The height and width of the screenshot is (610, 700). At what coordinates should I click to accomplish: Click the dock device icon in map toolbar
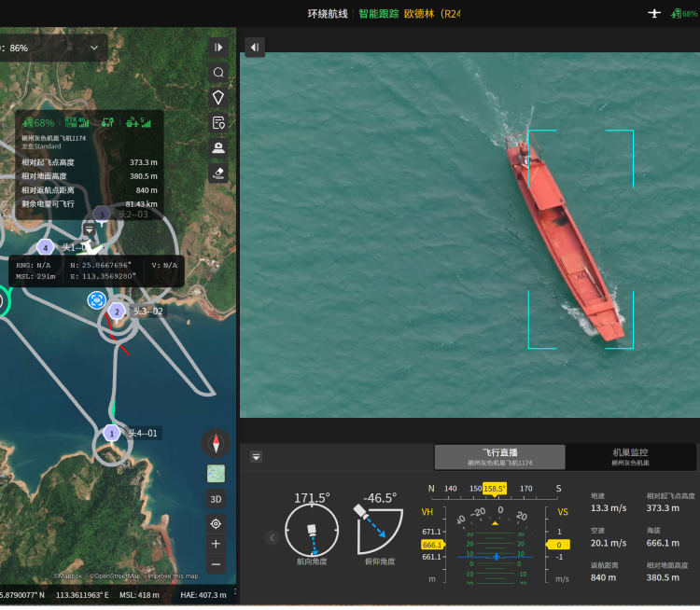pos(218,147)
